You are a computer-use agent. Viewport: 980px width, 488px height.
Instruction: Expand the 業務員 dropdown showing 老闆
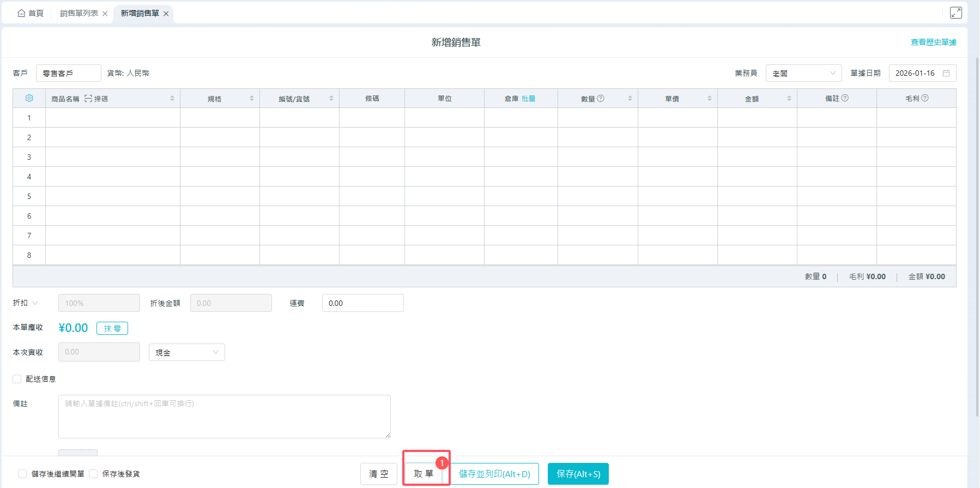point(803,73)
